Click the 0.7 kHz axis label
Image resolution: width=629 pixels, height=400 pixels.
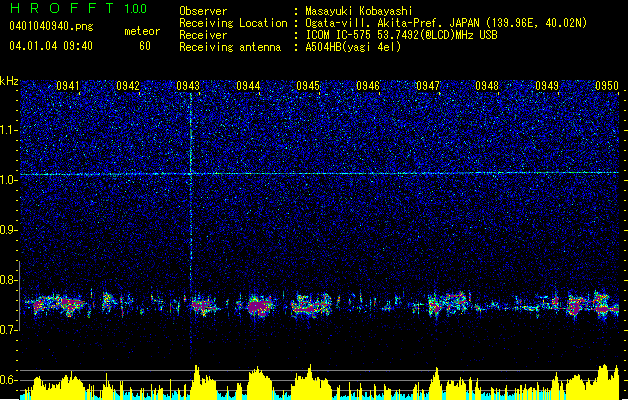tap(8, 329)
